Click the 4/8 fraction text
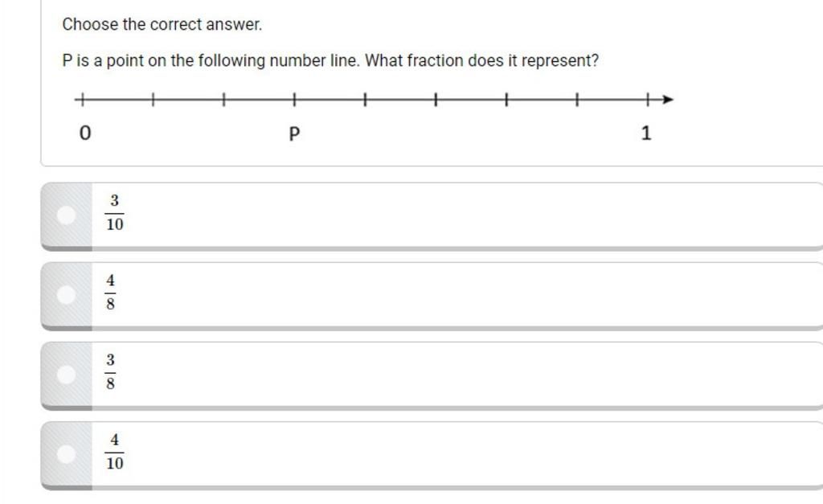The height and width of the screenshot is (504, 823). [110, 293]
